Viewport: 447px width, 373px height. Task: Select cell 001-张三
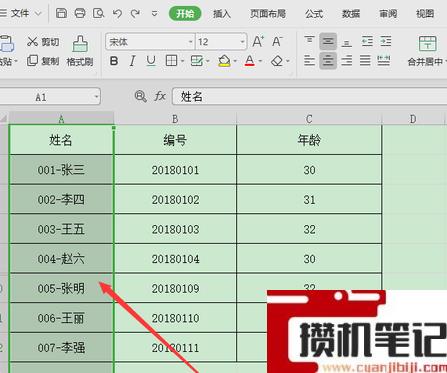(x=61, y=170)
